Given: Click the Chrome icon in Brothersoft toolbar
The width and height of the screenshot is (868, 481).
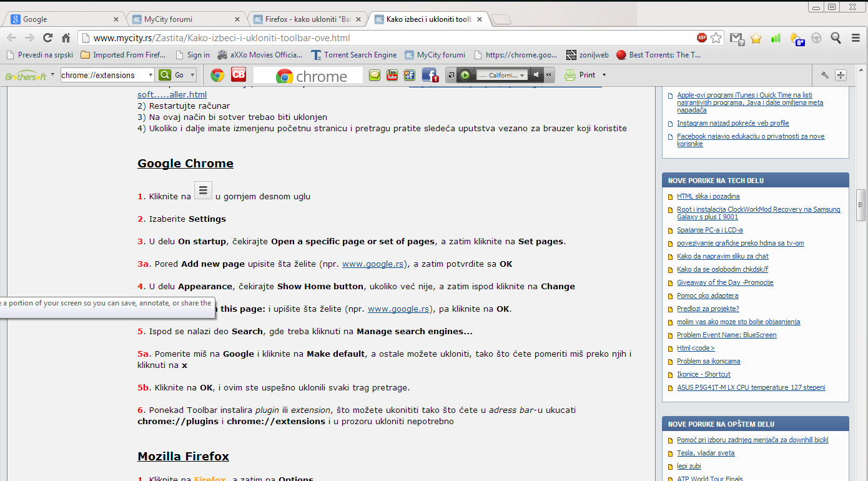Looking at the screenshot, I should click(x=217, y=75).
